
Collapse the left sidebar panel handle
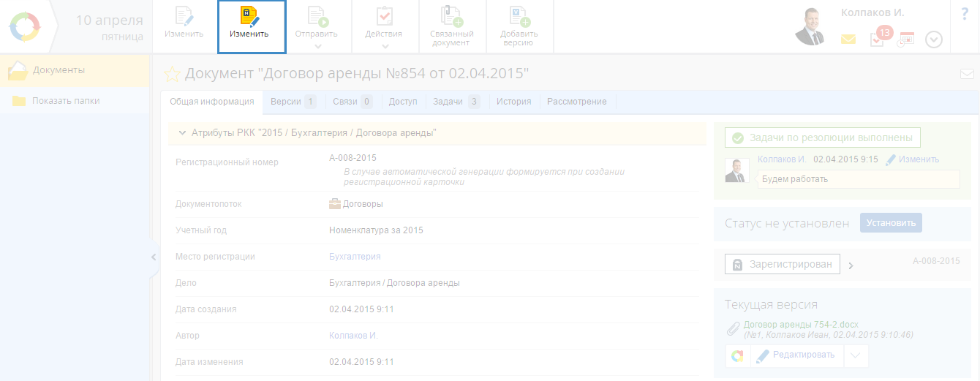[154, 257]
